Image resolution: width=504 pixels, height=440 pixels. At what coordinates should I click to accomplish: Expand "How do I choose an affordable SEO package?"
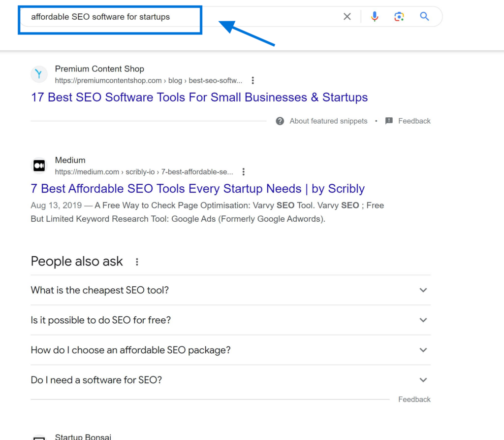423,350
